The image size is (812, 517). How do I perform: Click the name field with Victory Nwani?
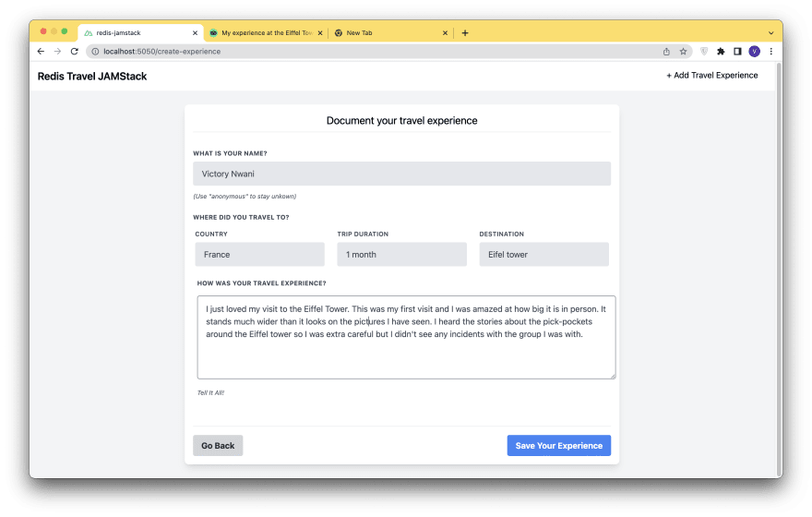402,174
